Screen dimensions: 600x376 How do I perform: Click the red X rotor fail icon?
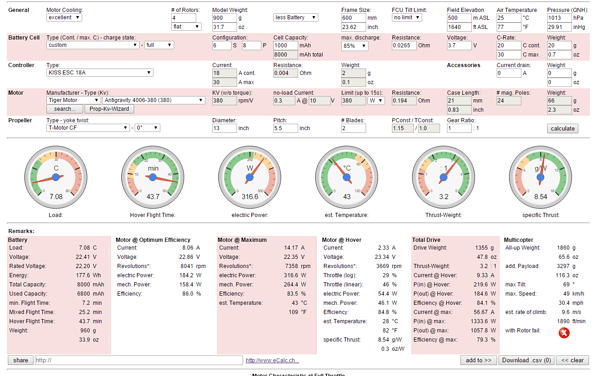(564, 333)
